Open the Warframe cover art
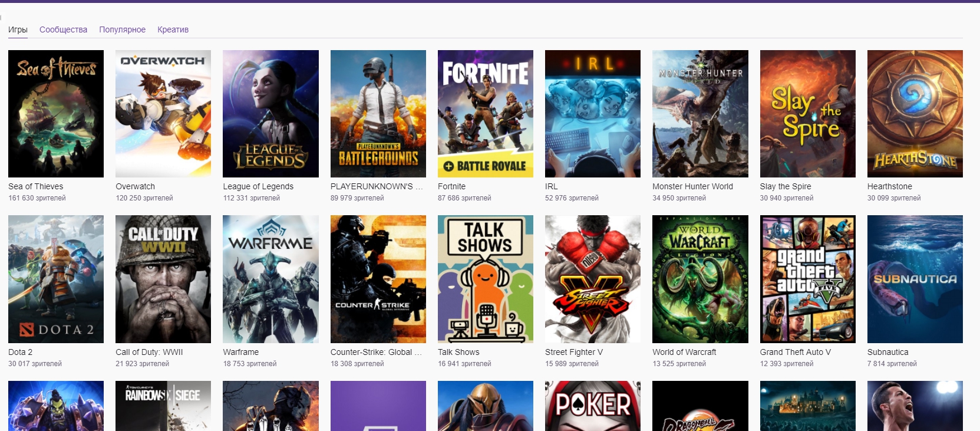The height and width of the screenshot is (431, 980). pyautogui.click(x=270, y=279)
